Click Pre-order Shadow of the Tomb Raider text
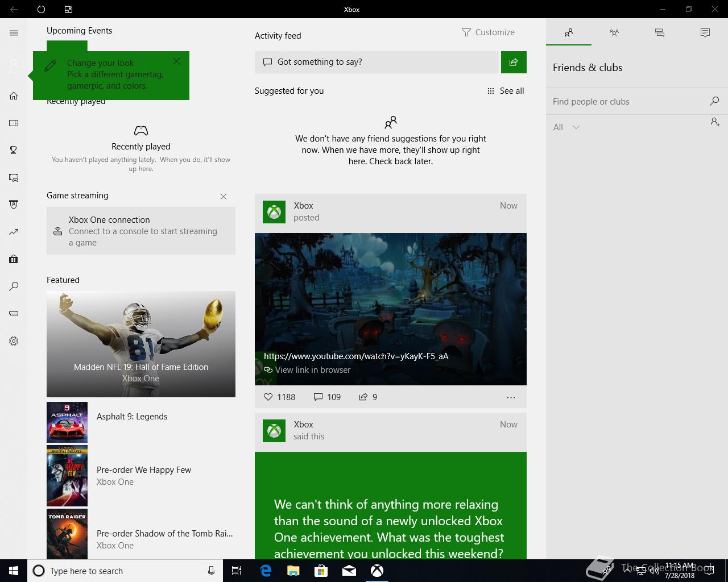This screenshot has width=728, height=582. tap(165, 534)
